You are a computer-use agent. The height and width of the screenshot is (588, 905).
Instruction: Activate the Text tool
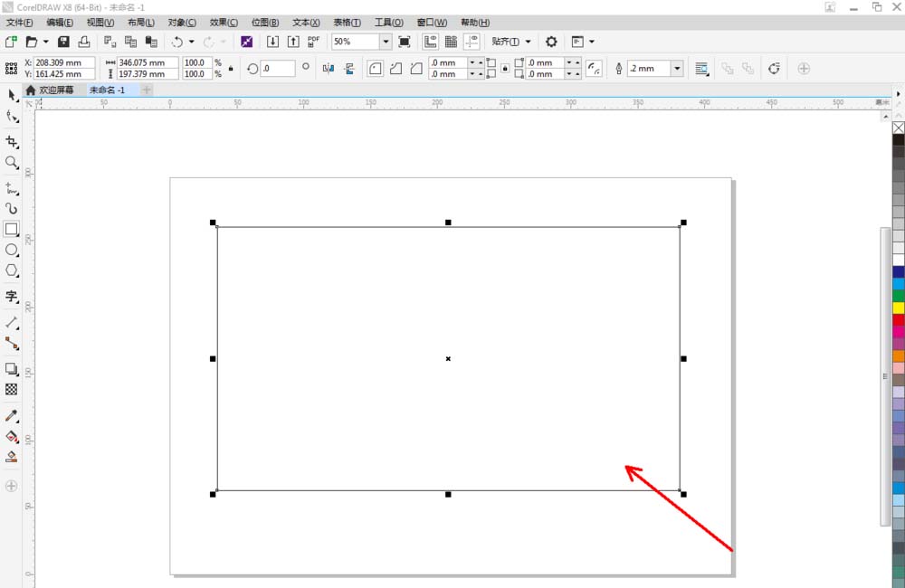coord(12,296)
